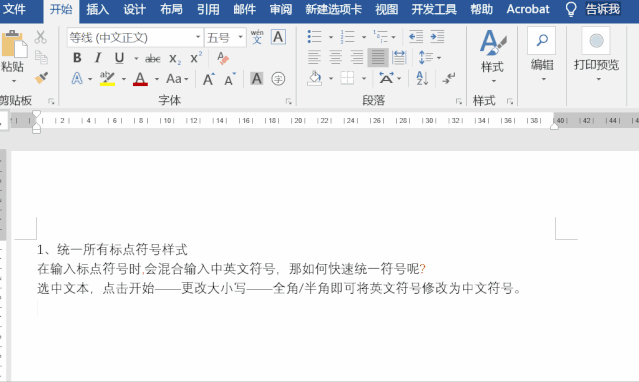The width and height of the screenshot is (639, 382).
Task: Toggle Underline formatting
Action: 119,58
